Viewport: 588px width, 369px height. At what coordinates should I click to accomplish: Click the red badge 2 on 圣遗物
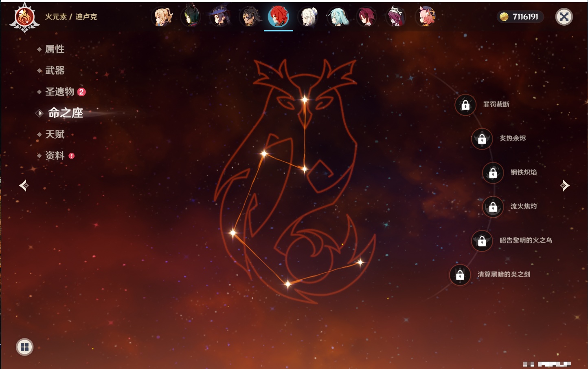point(81,92)
